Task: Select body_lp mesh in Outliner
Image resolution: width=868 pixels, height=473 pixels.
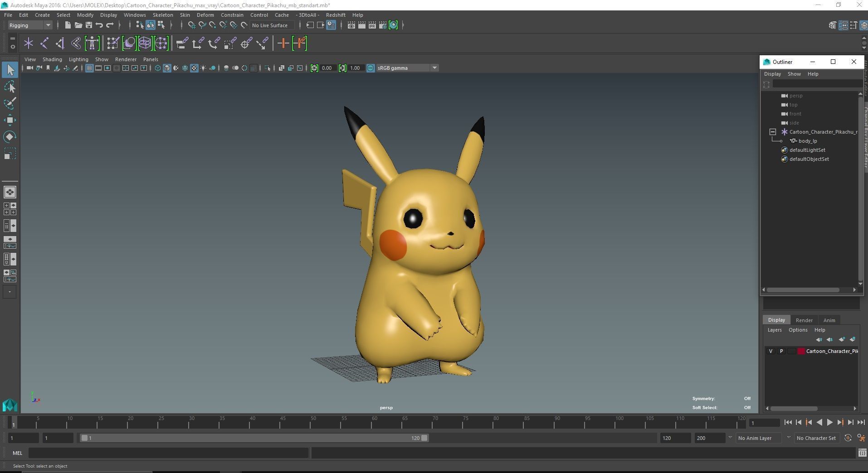Action: point(807,141)
